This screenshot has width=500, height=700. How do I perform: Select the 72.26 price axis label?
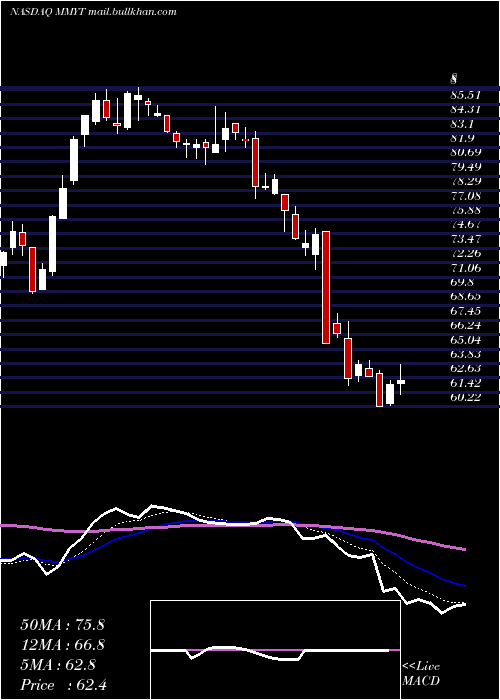466,253
